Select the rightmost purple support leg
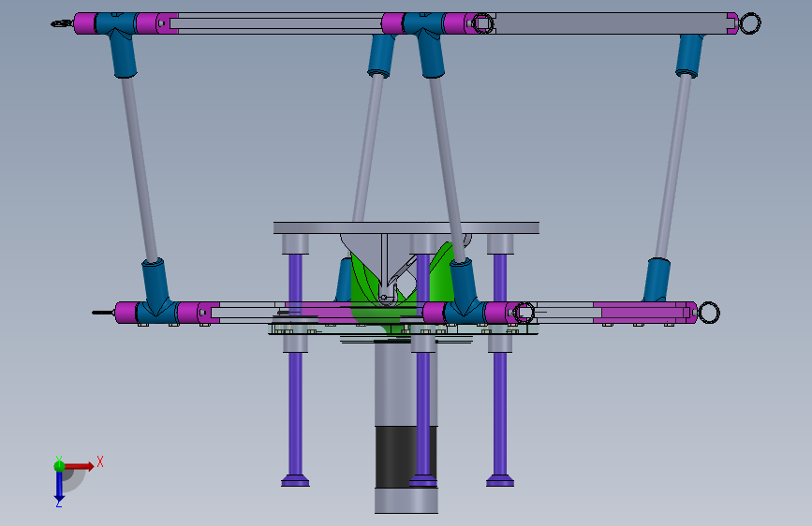Image resolution: width=812 pixels, height=526 pixels. pyautogui.click(x=500, y=371)
